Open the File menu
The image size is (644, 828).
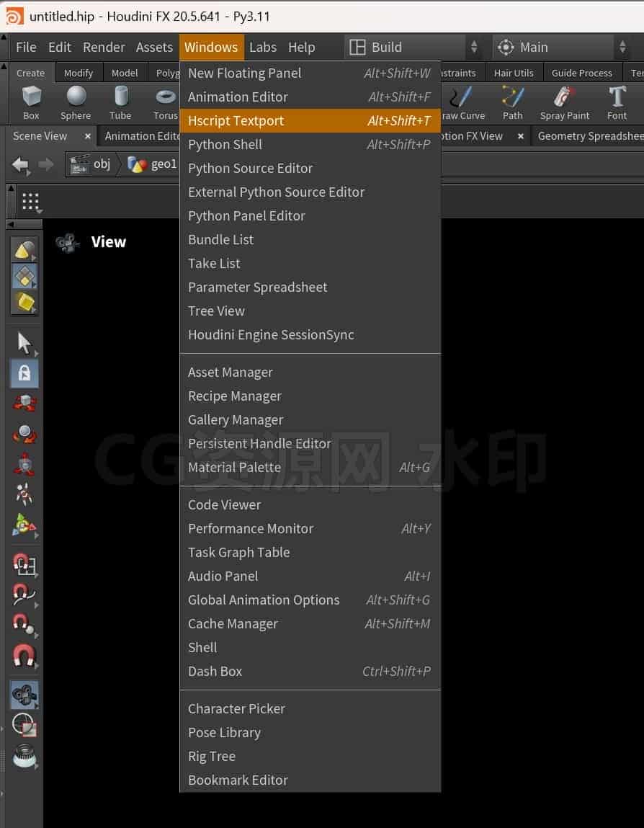(x=26, y=47)
